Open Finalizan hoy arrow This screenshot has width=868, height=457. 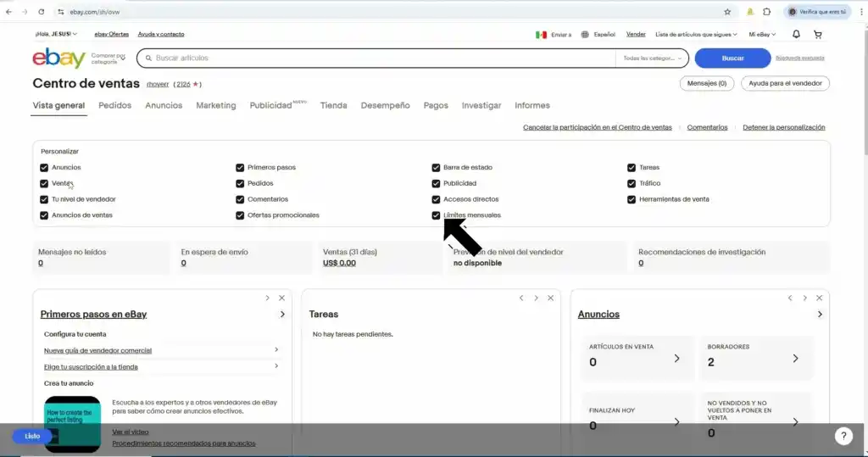(676, 422)
